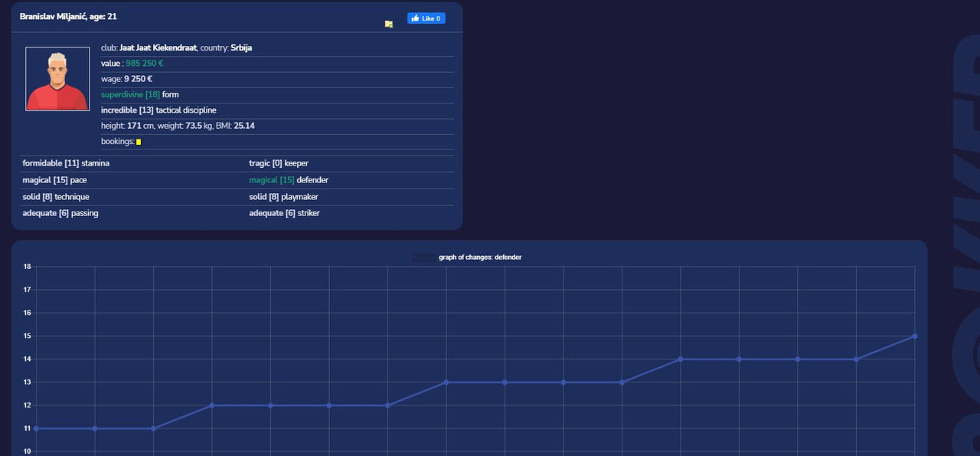Click the folder-add icon beside Like
The image size is (980, 456).
(389, 25)
